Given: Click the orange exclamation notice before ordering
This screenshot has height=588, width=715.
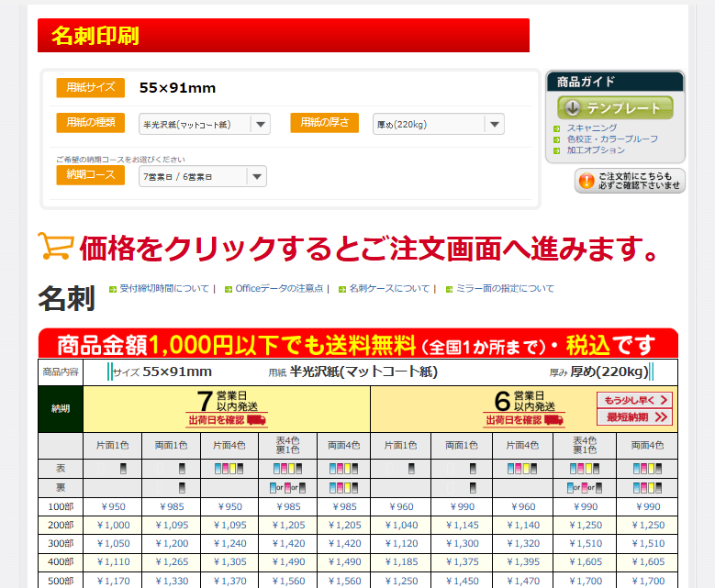Looking at the screenshot, I should coord(630,181).
